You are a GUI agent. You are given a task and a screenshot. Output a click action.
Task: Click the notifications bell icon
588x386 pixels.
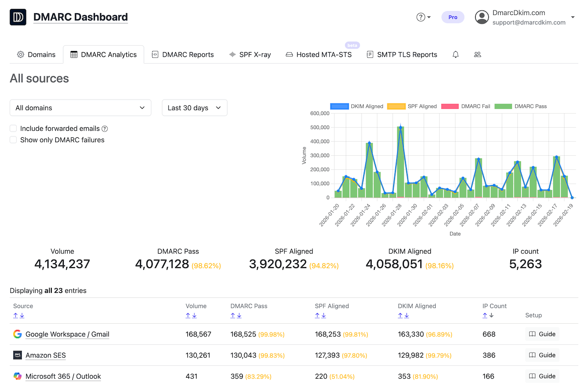point(455,54)
